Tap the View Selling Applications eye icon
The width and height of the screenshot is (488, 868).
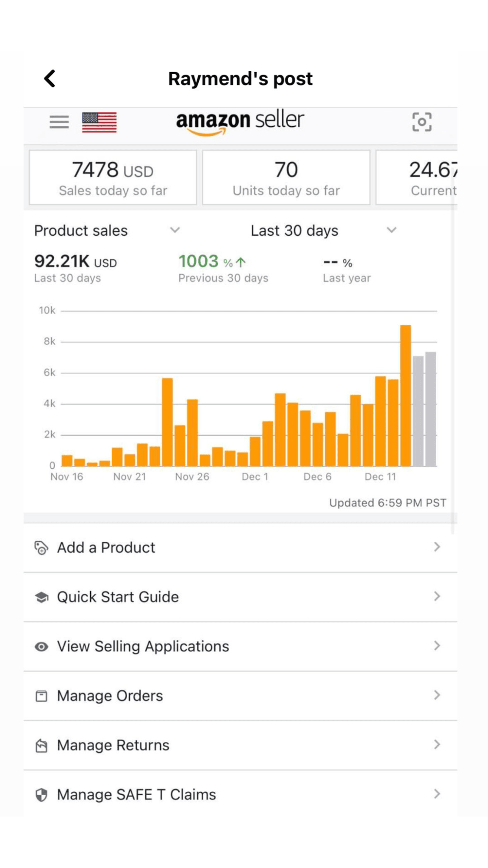pyautogui.click(x=41, y=647)
